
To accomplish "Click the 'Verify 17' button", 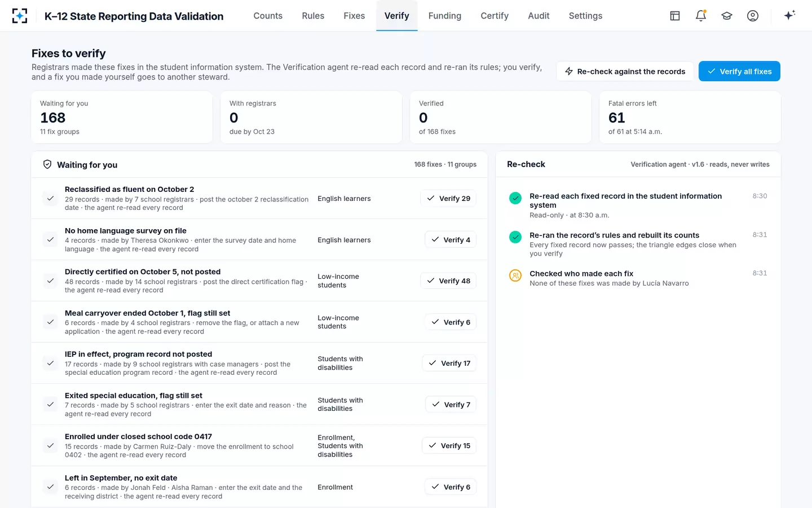I will click(449, 364).
